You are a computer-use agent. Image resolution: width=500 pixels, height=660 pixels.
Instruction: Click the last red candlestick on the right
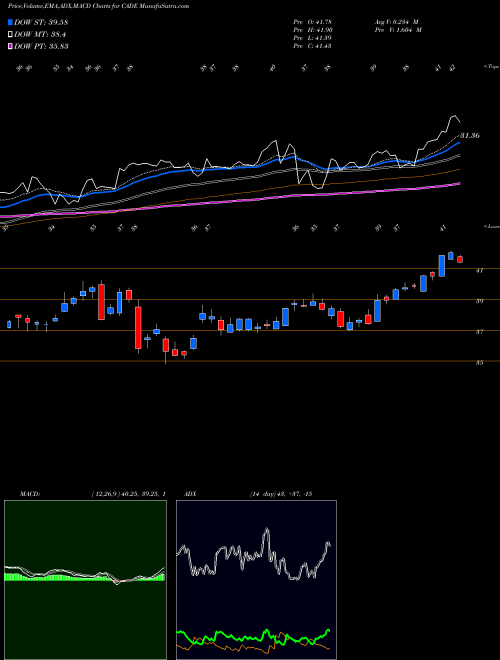[x=460, y=259]
